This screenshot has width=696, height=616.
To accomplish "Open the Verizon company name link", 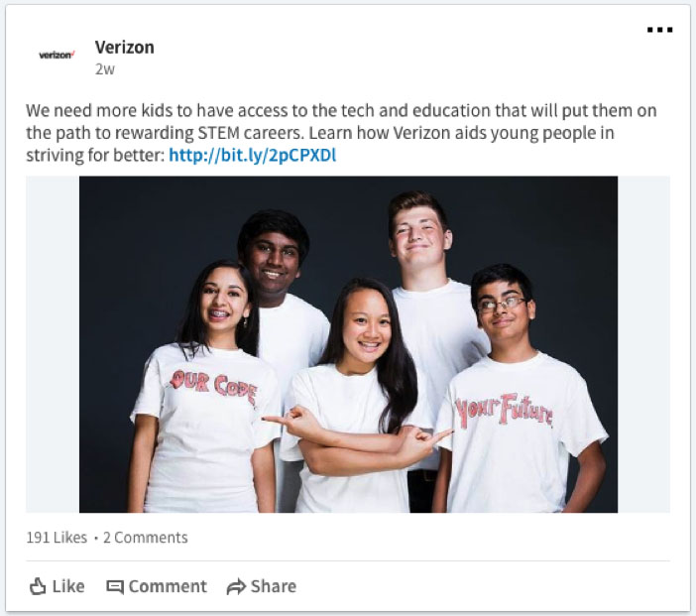I will (x=124, y=47).
